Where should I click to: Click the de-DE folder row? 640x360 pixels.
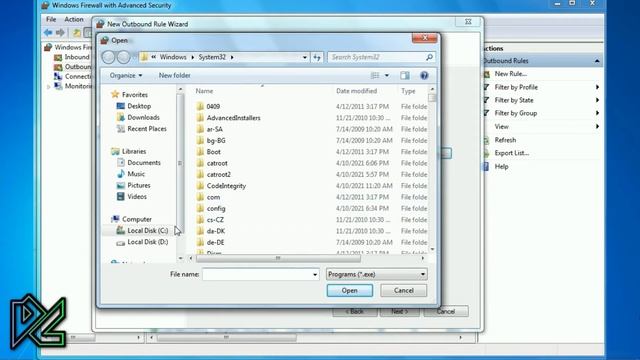point(311,242)
